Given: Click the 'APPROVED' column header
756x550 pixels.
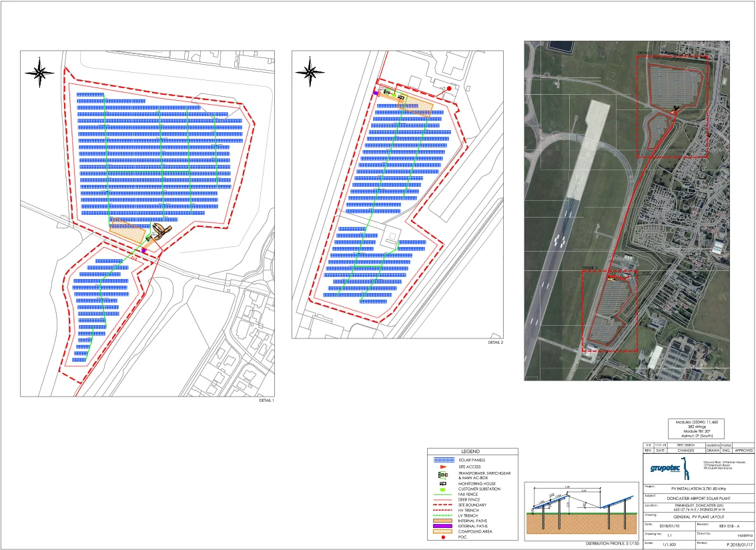Looking at the screenshot, I should pyautogui.click(x=744, y=451).
